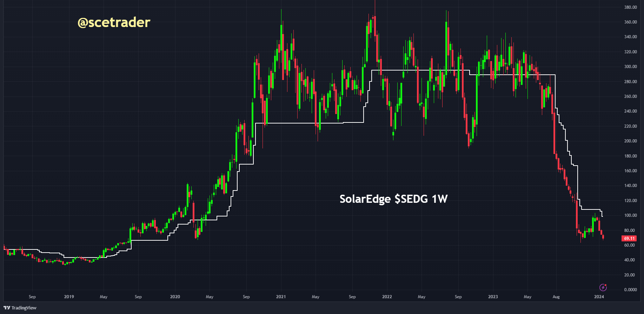Click the red 69.11 current price label
Screen dimensions: 644x314
pos(629,238)
